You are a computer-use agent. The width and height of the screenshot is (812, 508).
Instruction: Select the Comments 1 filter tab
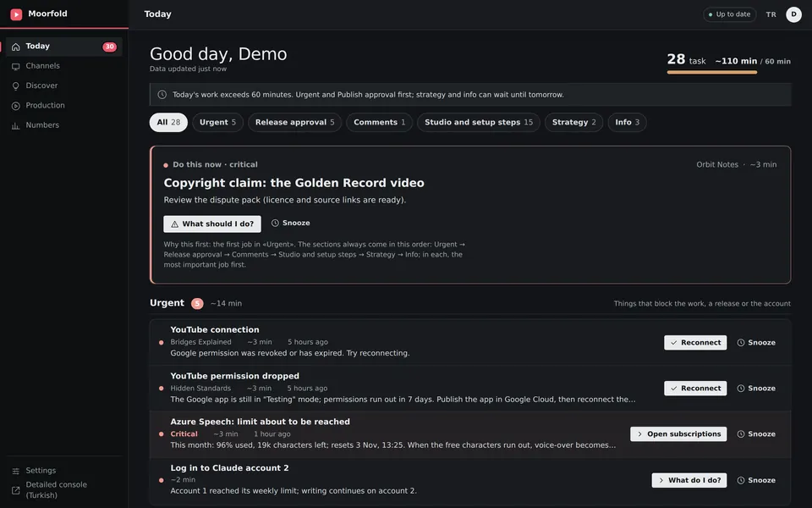click(379, 122)
